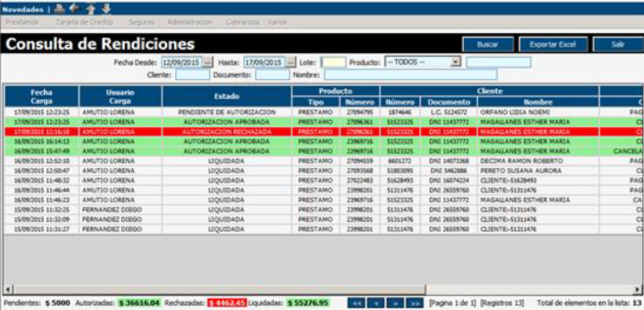Open the Prestamos menu
The height and width of the screenshot is (310, 644).
[x=22, y=22]
